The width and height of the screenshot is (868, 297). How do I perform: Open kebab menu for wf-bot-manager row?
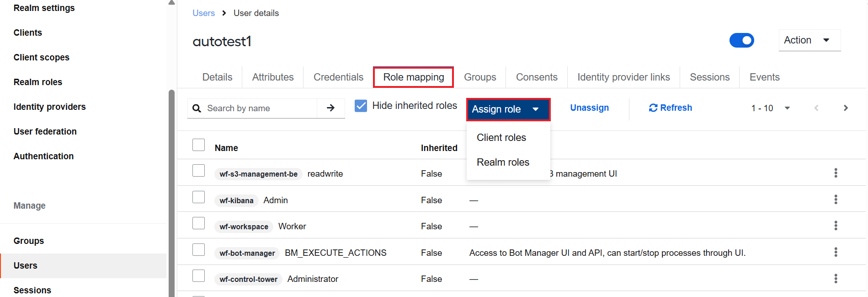(x=836, y=252)
